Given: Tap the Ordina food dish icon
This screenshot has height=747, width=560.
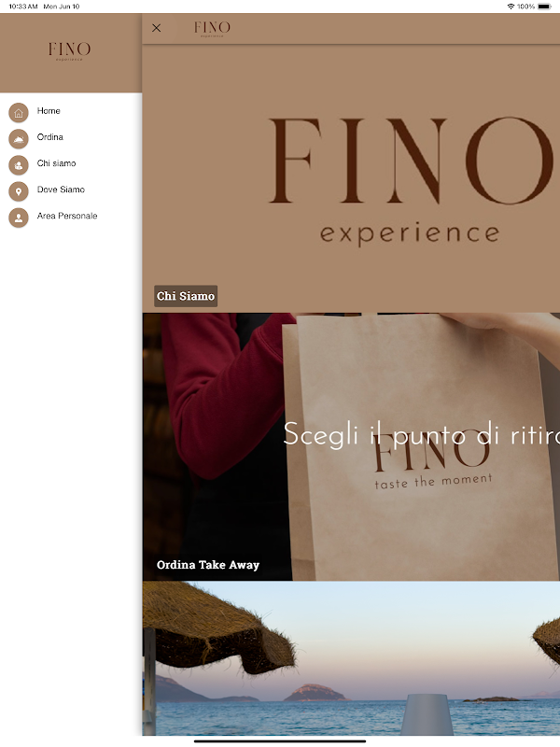Looking at the screenshot, I should [19, 139].
